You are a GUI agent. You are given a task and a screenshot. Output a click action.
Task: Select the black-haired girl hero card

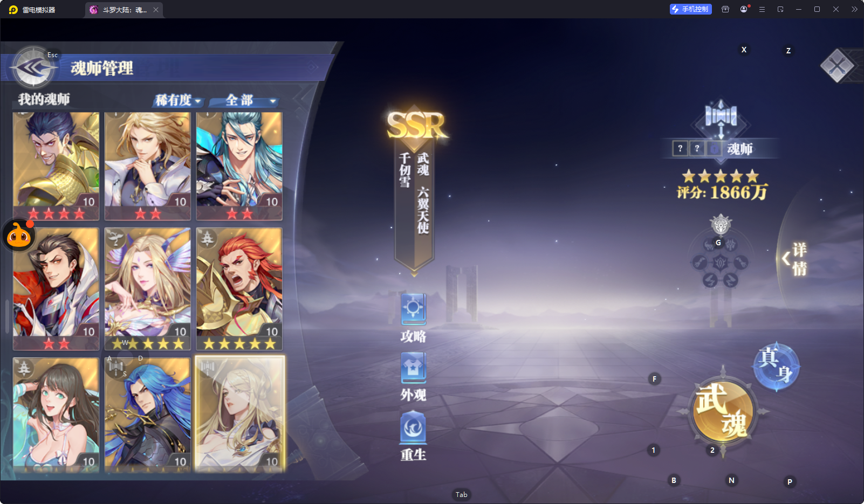tap(56, 414)
